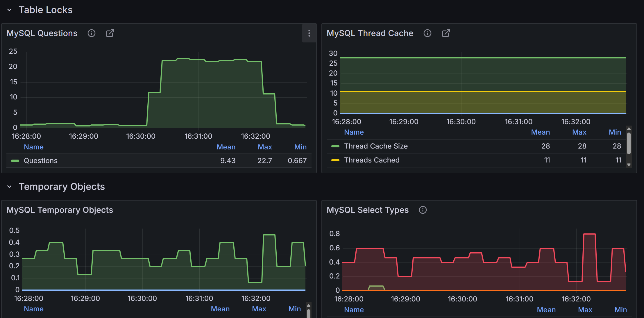Viewport: 644px width, 318px height.
Task: Sort Temporary Objects legend by Name
Action: 34,309
